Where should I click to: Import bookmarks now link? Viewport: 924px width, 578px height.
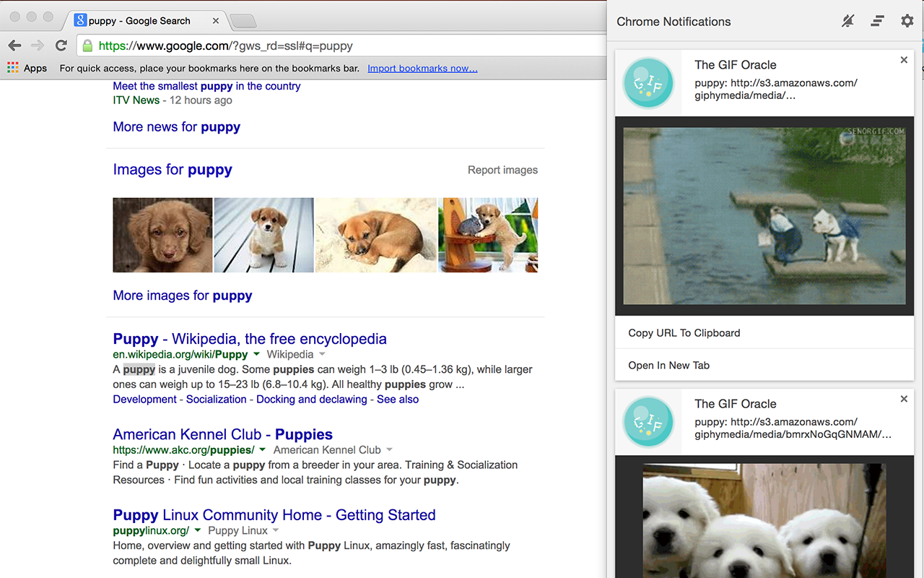tap(422, 68)
